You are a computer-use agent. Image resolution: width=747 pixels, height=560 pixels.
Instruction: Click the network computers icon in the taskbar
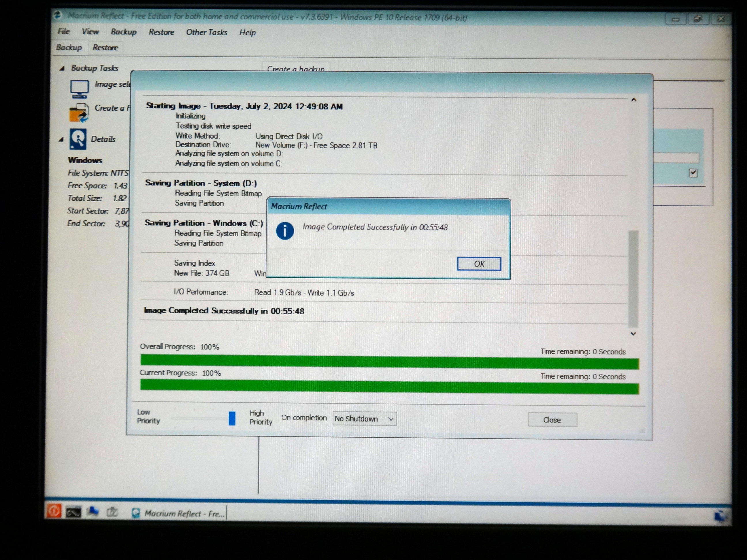click(x=93, y=512)
